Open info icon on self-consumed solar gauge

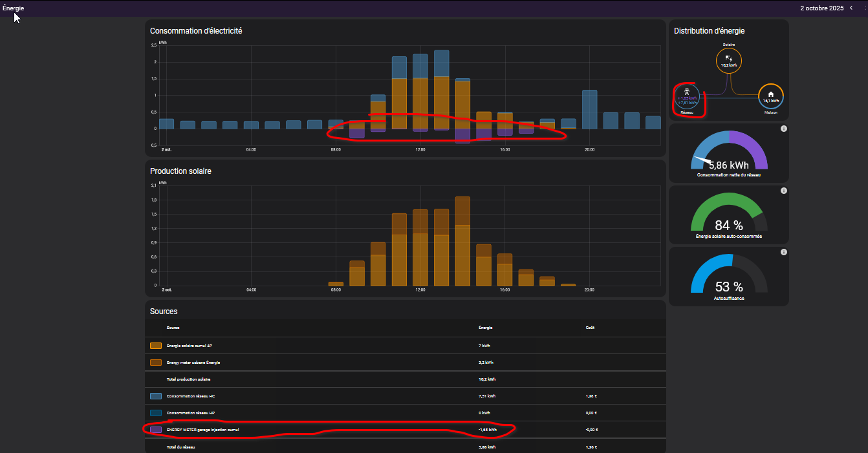(x=783, y=191)
